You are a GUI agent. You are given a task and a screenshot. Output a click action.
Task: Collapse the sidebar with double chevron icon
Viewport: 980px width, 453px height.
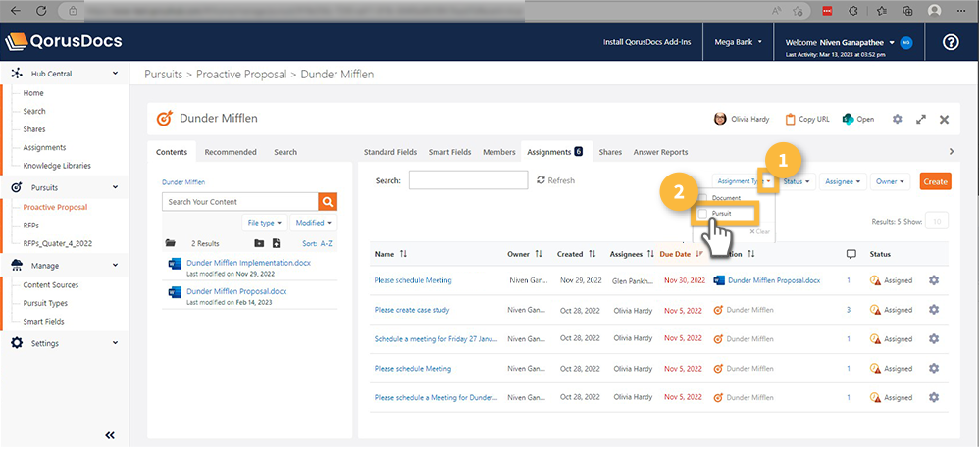tap(110, 435)
